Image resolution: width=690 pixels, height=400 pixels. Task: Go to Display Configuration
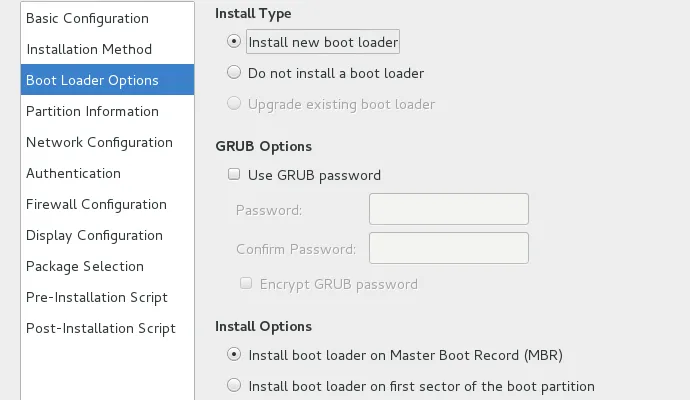(94, 235)
